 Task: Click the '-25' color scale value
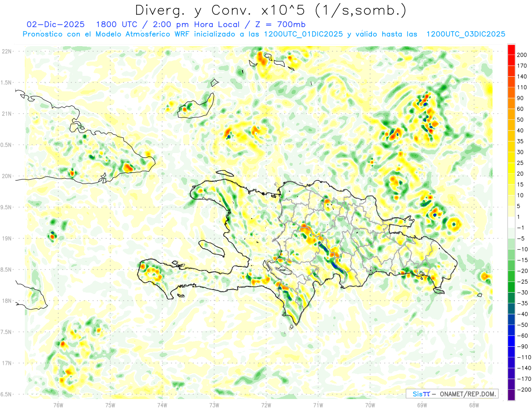(x=523, y=282)
